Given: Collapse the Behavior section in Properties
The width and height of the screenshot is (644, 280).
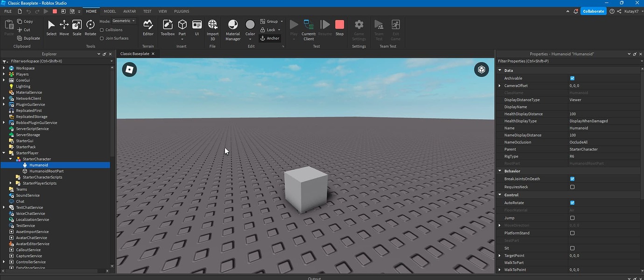Looking at the screenshot, I should click(x=500, y=171).
